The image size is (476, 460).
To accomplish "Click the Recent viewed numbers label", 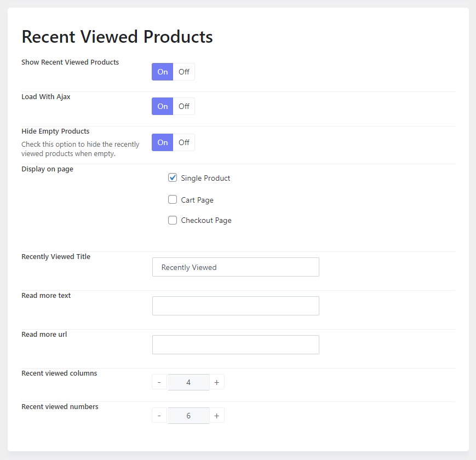I will tap(60, 406).
